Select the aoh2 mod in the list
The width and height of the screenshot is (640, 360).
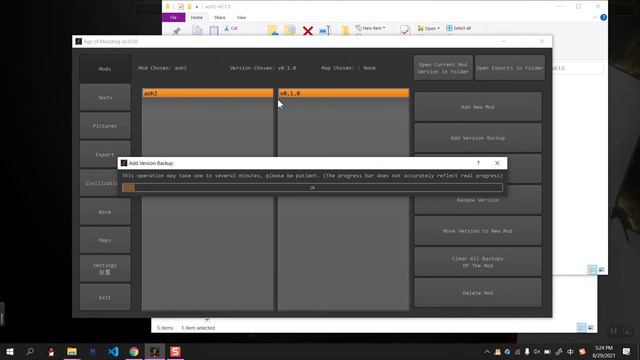[208, 93]
